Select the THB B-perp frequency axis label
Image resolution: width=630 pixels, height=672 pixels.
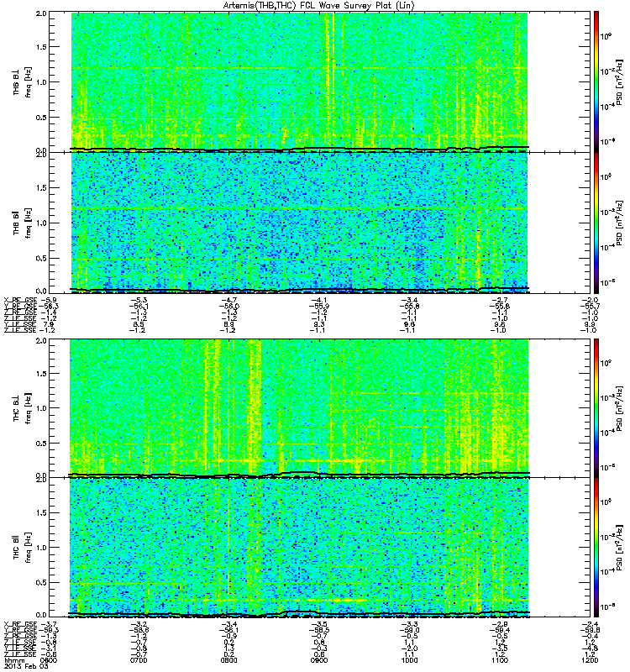[x=23, y=82]
